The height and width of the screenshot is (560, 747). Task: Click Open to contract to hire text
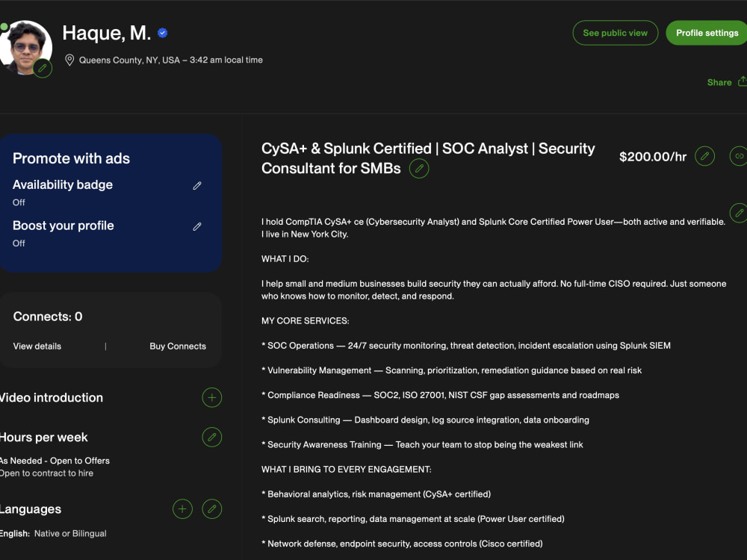click(46, 473)
